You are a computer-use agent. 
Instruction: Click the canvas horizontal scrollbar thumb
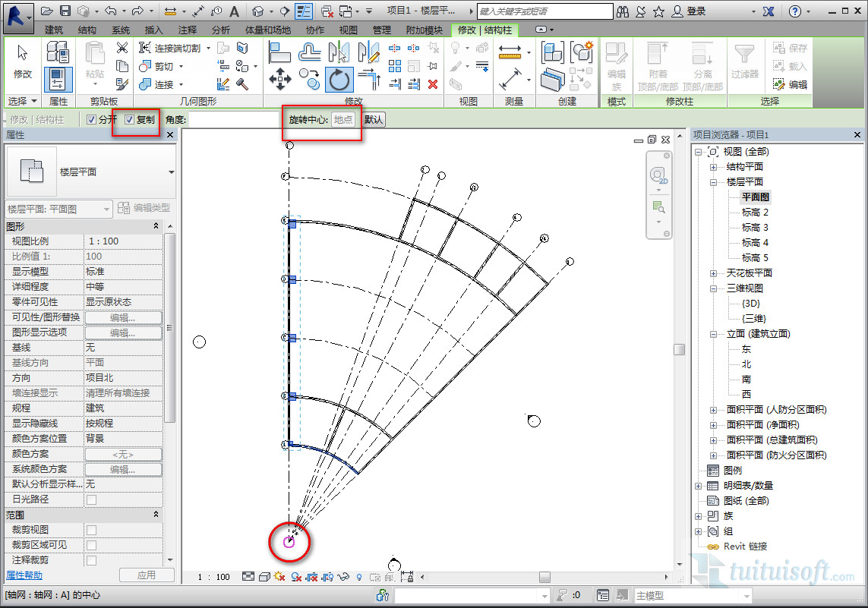544,577
